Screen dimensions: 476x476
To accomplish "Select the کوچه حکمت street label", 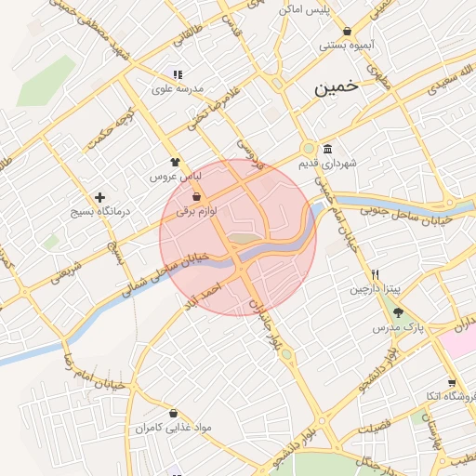I will pyautogui.click(x=112, y=128).
